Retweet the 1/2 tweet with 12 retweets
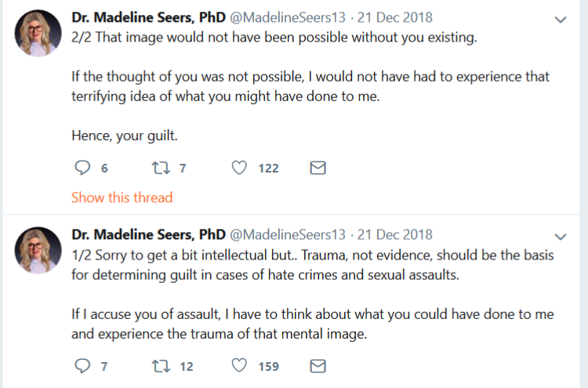The image size is (588, 388). [x=161, y=366]
